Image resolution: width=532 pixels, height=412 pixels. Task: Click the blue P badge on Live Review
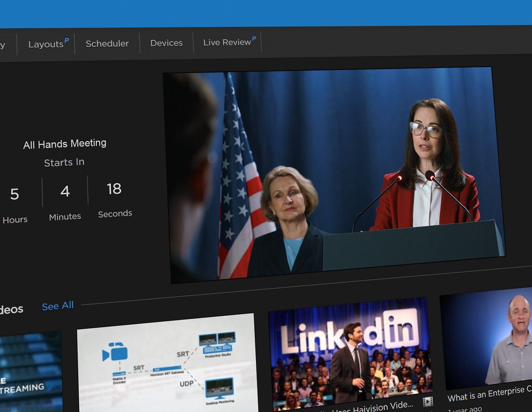click(254, 38)
